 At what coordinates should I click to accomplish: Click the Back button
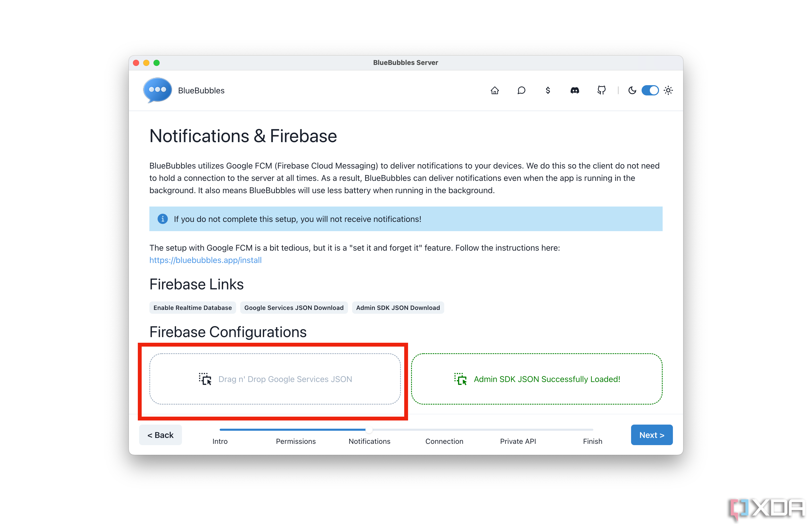click(160, 435)
